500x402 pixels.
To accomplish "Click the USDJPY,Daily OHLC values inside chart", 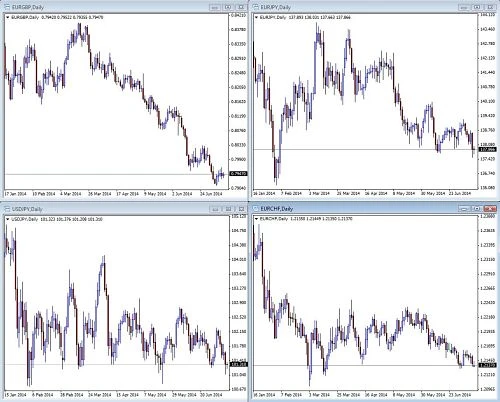I will pyautogui.click(x=71, y=219).
